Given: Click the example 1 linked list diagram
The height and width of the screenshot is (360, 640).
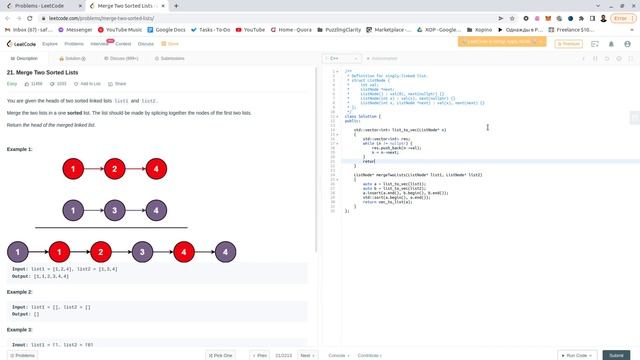Looking at the screenshot, I should (x=122, y=211).
